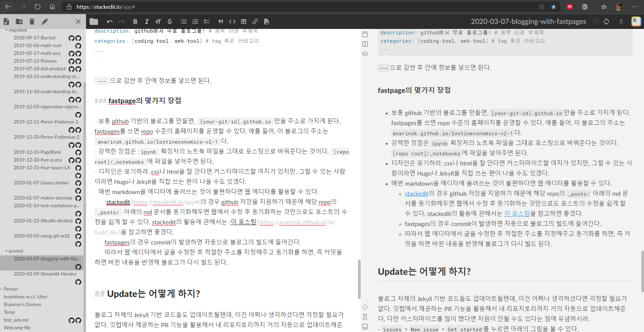The width and height of the screenshot is (644, 332).
Task: Edit document title 2020-03-07-blogging-with-fastpages
Action: pyautogui.click(x=528, y=22)
